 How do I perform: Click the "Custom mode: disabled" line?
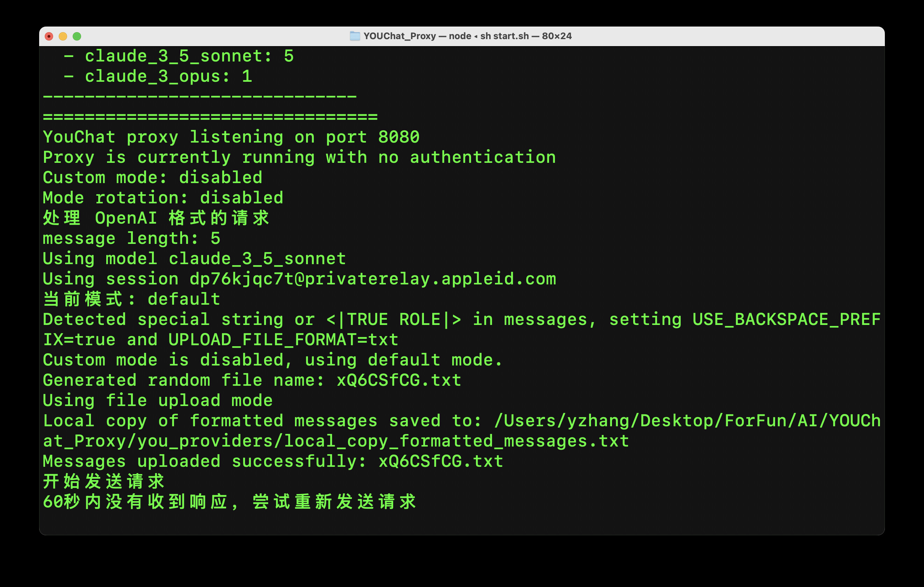point(152,178)
